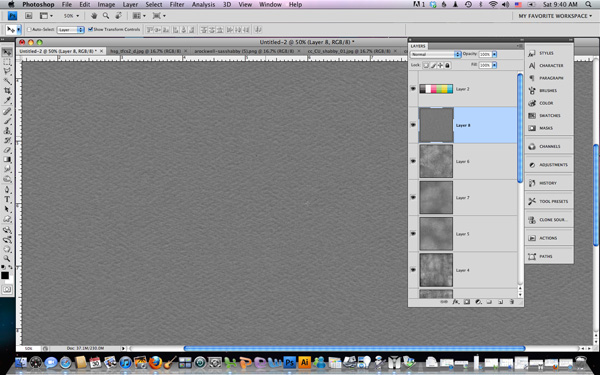Viewport: 600px width, 375px height.
Task: Select the Brush tool
Action: [7, 121]
